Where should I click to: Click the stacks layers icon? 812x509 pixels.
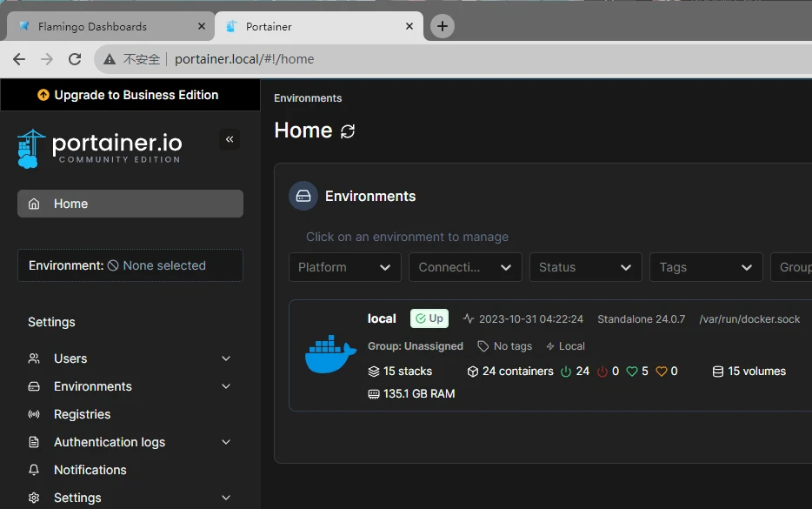click(x=373, y=372)
